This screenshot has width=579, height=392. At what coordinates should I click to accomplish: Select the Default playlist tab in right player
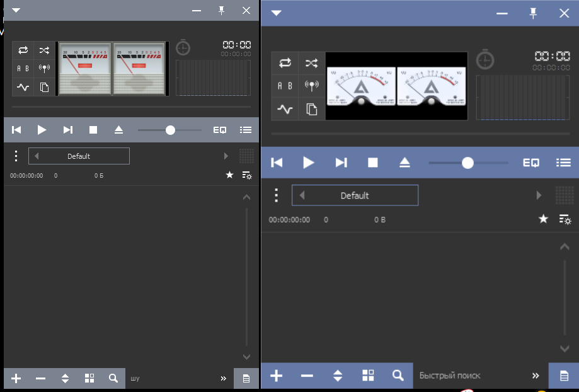355,195
